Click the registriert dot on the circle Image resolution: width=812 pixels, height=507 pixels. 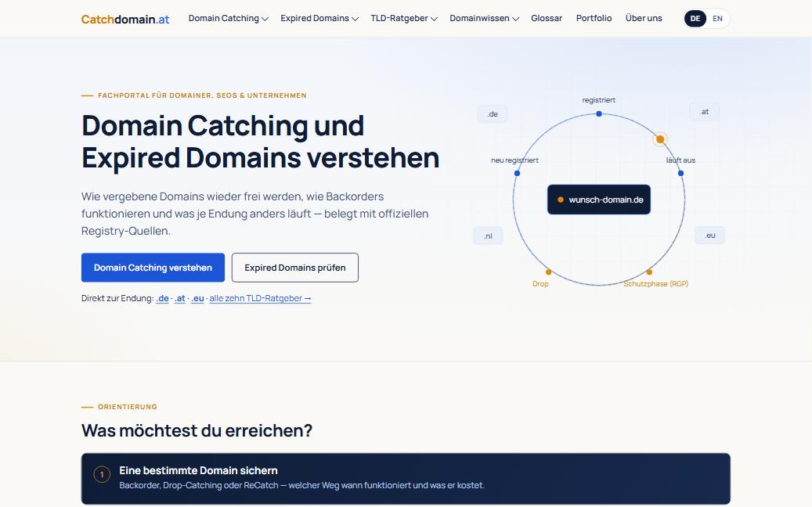pyautogui.click(x=599, y=113)
